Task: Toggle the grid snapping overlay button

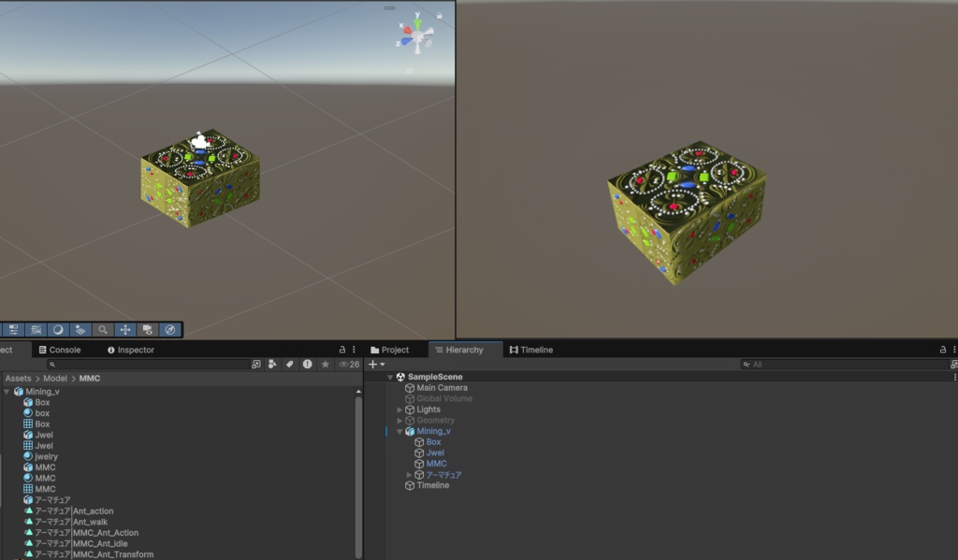Action: tap(36, 330)
